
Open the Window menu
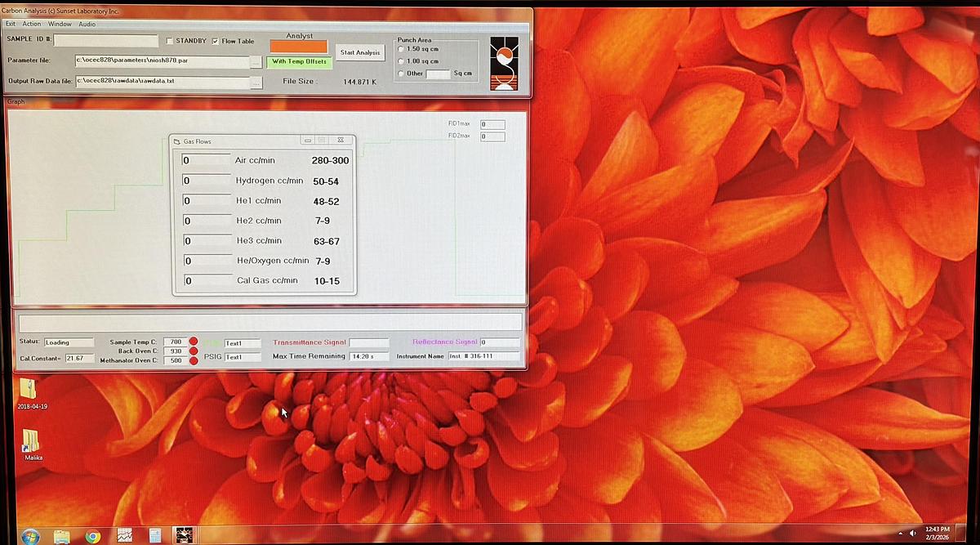tap(60, 24)
